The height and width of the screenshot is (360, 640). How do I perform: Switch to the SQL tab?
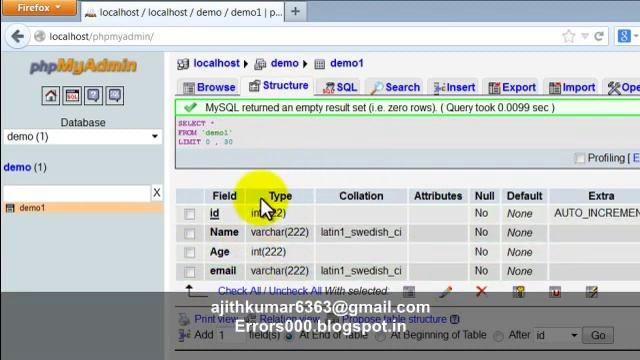tap(340, 87)
